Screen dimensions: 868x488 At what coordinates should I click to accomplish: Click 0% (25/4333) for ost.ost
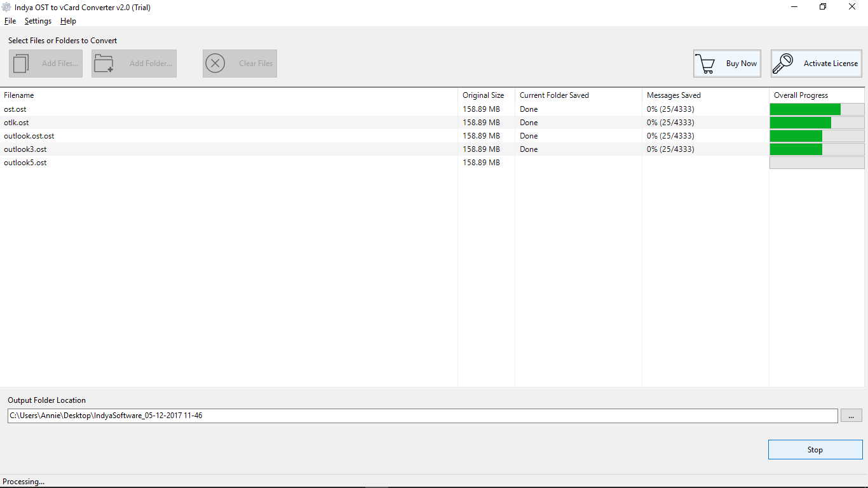tap(670, 109)
